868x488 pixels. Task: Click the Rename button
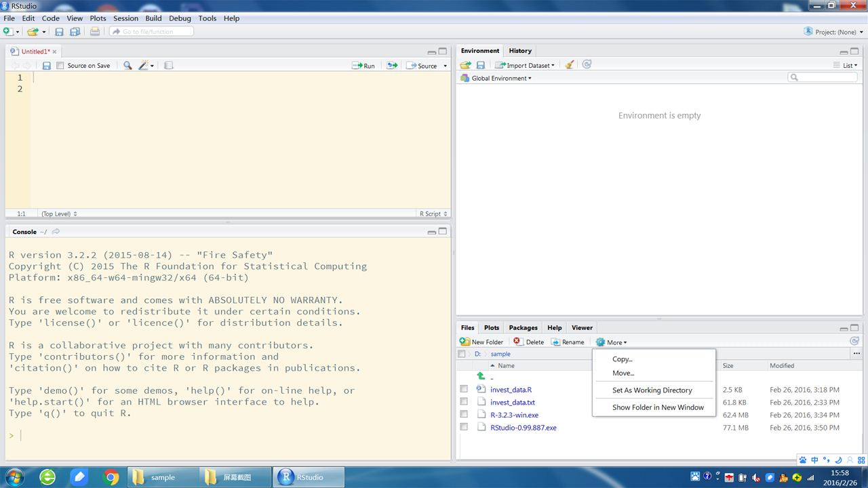tap(568, 342)
